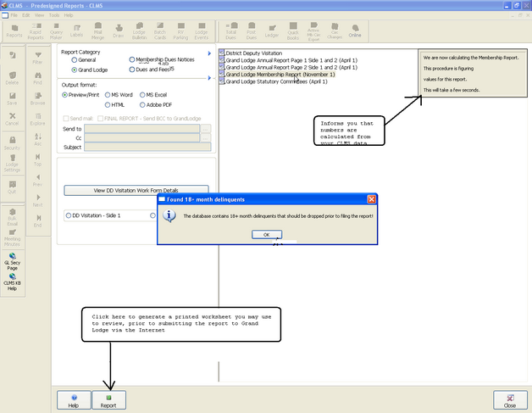Viewport: 532px width, 413px height.
Task: Choose Adobe PDF output format
Action: coord(142,104)
